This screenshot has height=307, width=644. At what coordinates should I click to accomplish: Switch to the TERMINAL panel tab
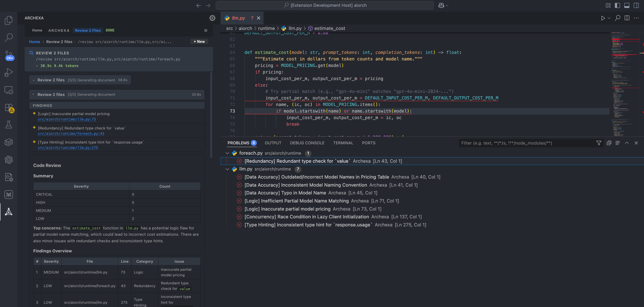point(343,143)
